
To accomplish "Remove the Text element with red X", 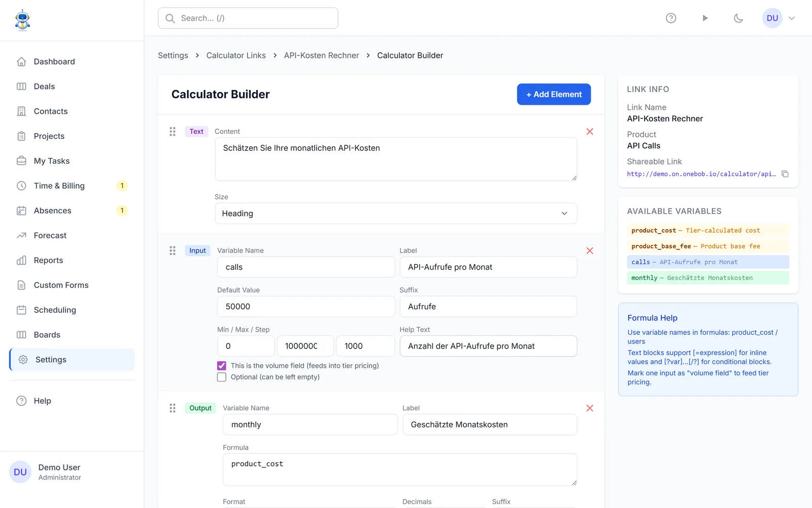I will tap(590, 132).
